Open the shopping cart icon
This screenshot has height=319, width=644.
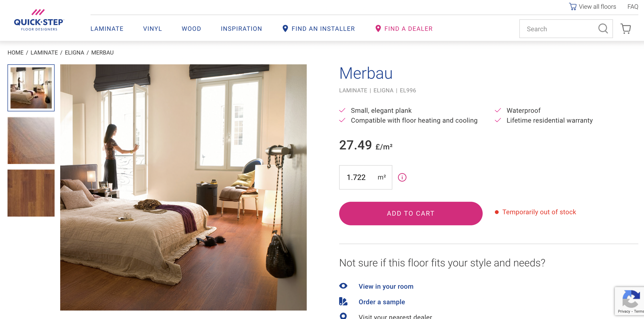(626, 29)
